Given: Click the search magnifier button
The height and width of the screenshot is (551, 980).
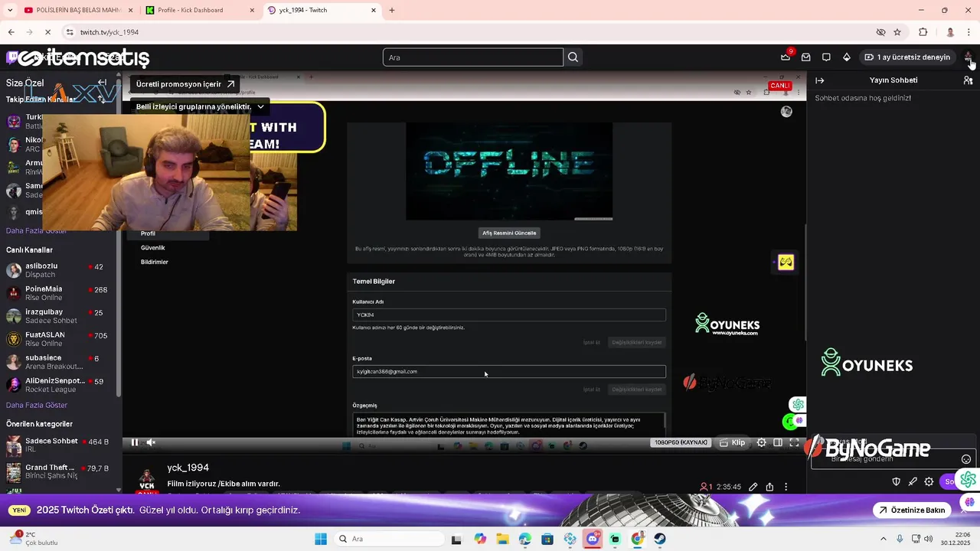Looking at the screenshot, I should click(573, 57).
